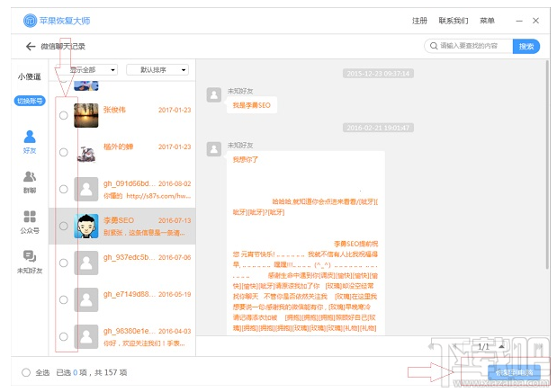Click 张俊伟's sunset avatar
Screen dimensions: 557x392
(86, 115)
